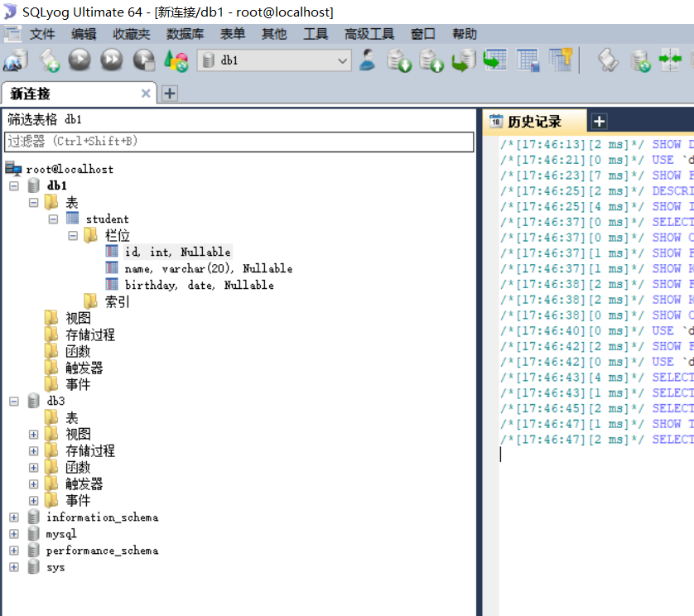Image resolution: width=694 pixels, height=616 pixels.
Task: Expand the mysql database node
Action: coord(14,534)
